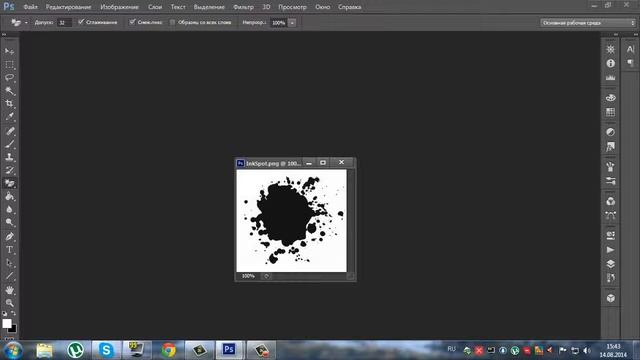Open the Paragraph panel icon

630,63
